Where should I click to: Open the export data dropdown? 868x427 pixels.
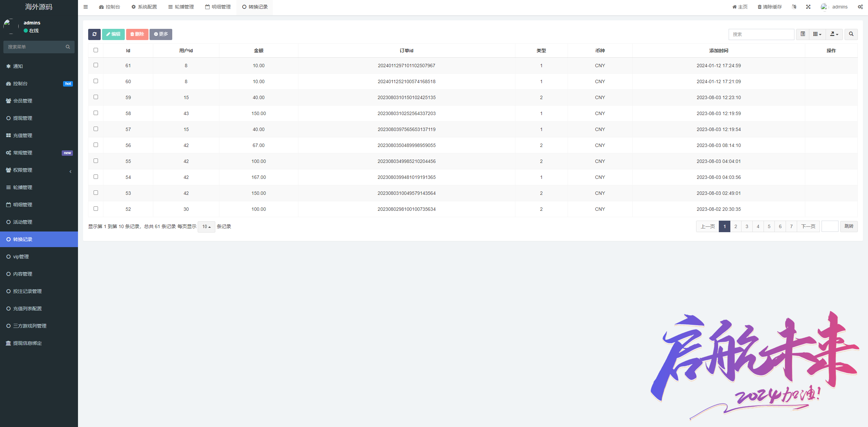coord(834,34)
